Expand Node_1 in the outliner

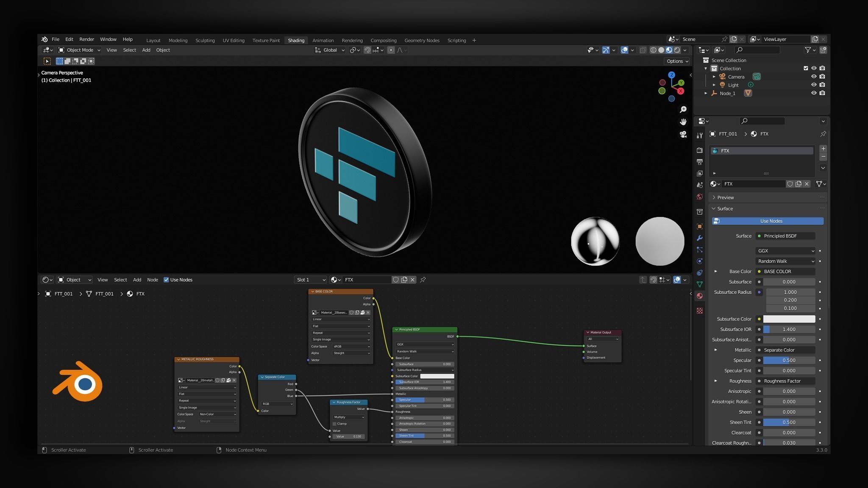(x=706, y=93)
